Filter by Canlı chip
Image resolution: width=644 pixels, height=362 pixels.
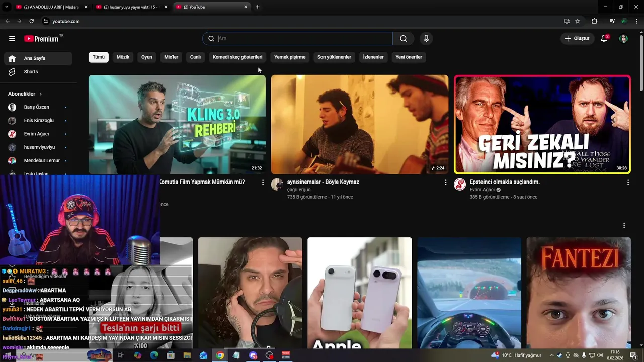click(195, 57)
